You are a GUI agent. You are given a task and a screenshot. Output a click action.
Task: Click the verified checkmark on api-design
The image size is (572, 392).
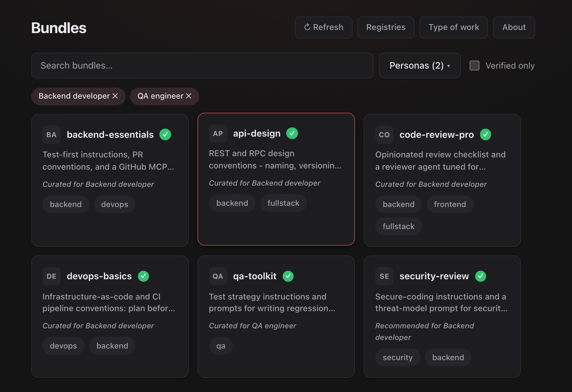pyautogui.click(x=292, y=133)
